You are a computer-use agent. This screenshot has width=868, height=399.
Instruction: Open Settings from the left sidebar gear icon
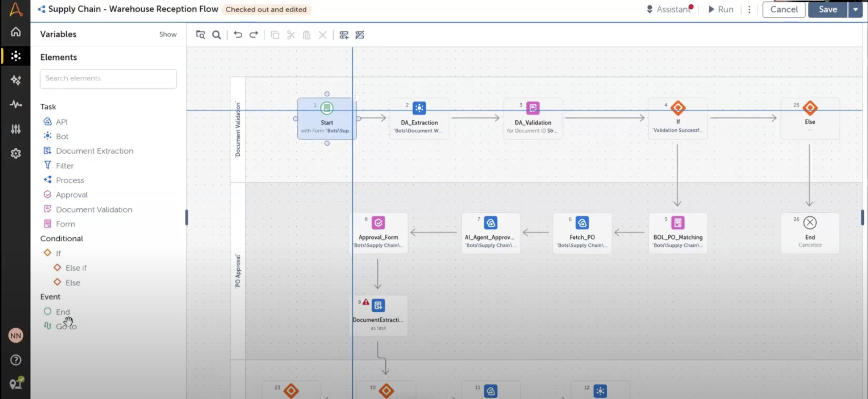pyautogui.click(x=16, y=153)
